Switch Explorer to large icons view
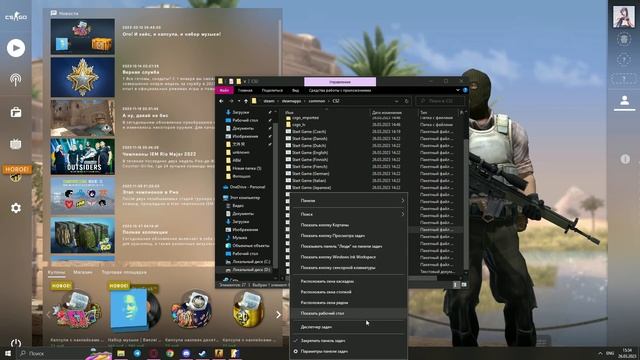 pos(463,284)
